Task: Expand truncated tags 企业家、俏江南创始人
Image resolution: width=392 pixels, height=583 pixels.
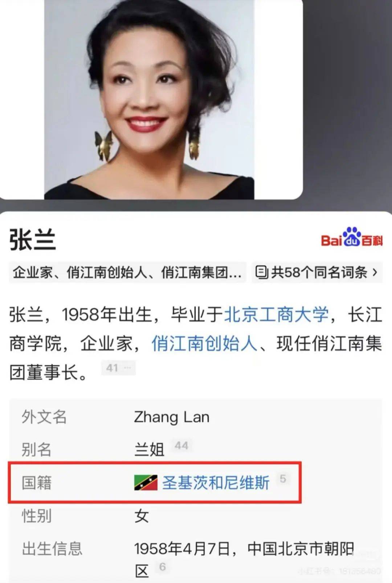Action: [127, 272]
